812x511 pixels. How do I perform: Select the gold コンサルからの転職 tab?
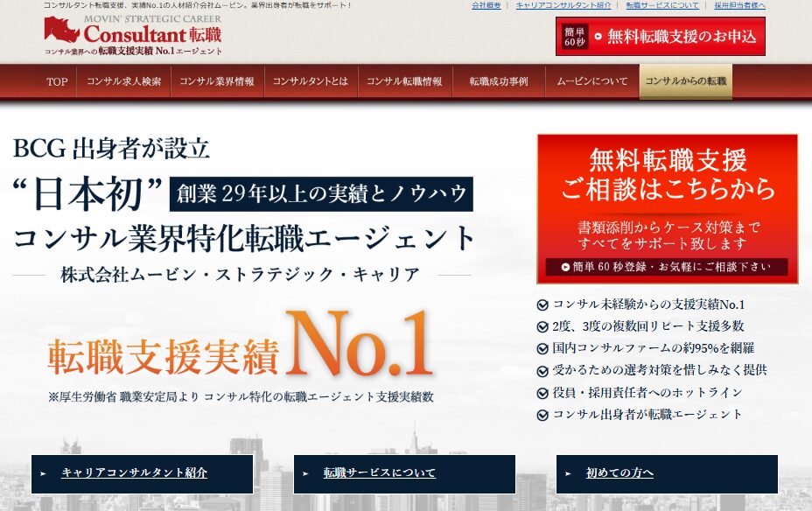(686, 80)
